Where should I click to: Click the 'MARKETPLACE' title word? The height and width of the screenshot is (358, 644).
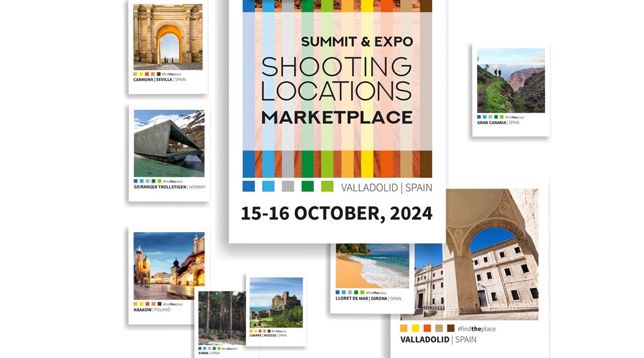[x=337, y=117]
